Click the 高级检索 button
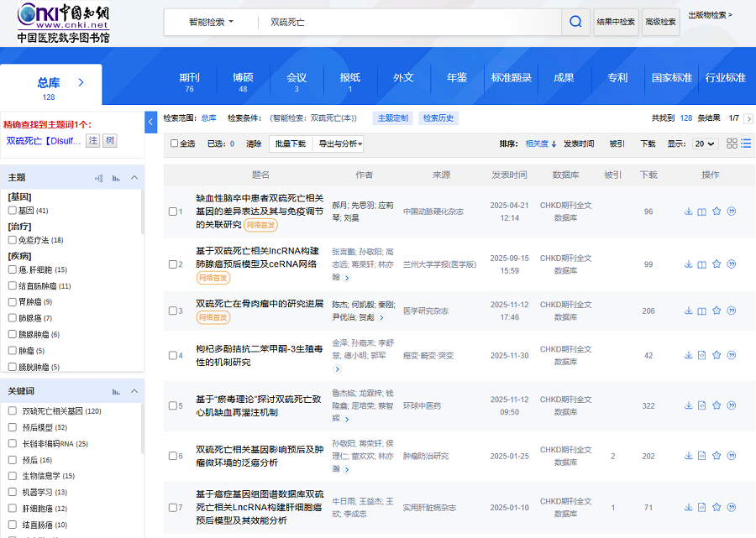Screen dimensions: 756x538 point(660,22)
